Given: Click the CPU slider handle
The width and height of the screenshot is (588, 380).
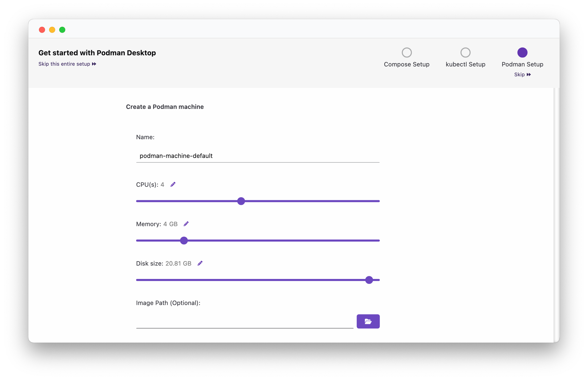Looking at the screenshot, I should [241, 201].
